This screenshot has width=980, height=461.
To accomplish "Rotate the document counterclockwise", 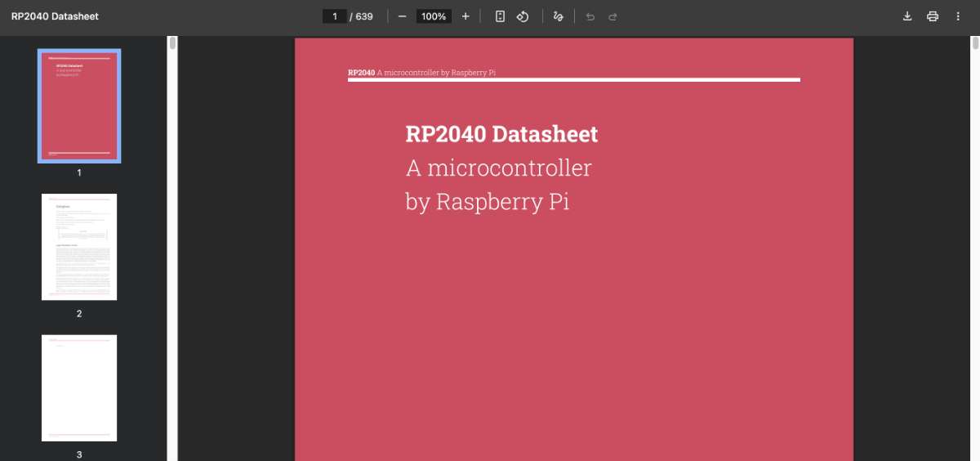I will [523, 16].
